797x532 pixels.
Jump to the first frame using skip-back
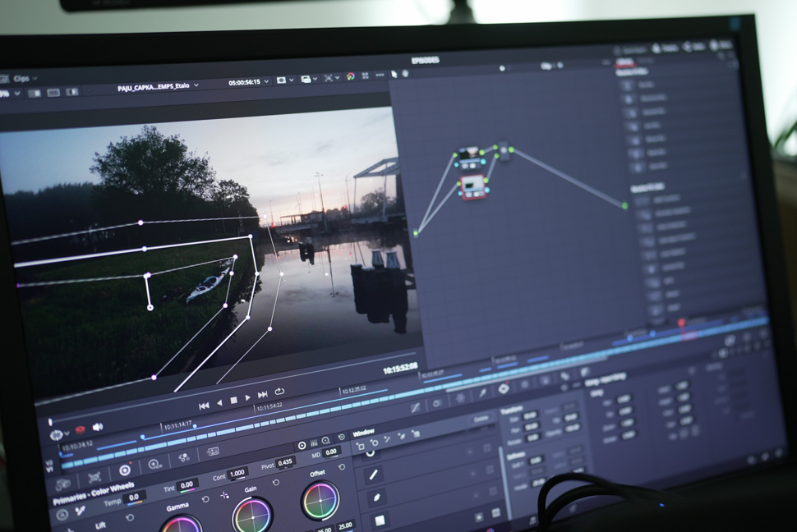pos(204,405)
